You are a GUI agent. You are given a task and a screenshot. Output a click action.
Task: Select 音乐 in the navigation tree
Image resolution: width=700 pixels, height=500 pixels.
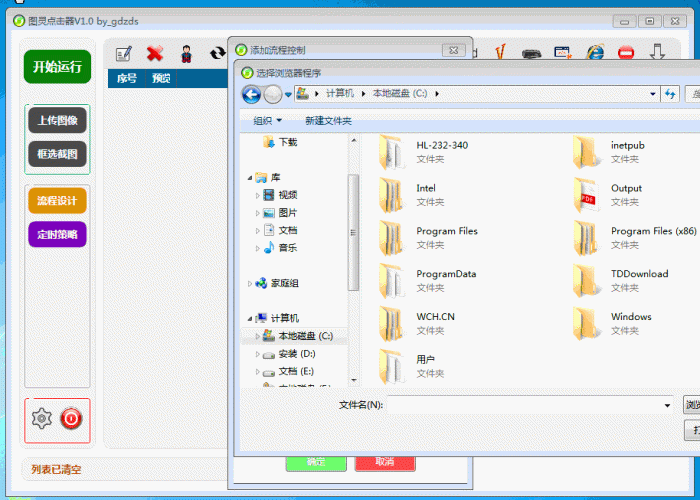click(x=288, y=248)
